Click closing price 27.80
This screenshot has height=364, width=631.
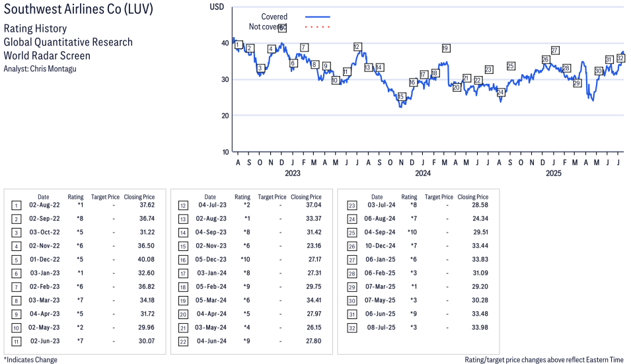313,341
